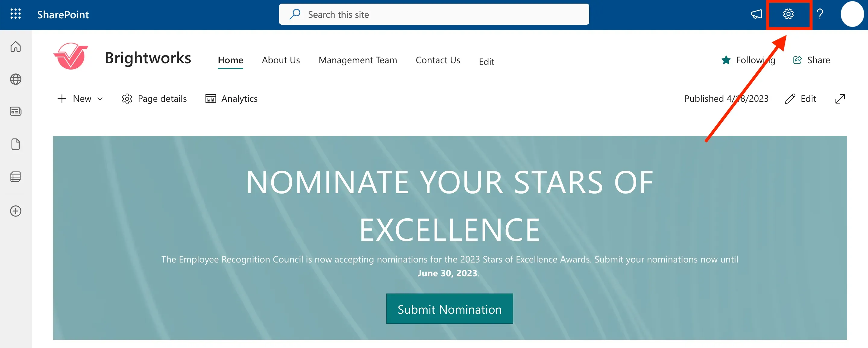Open Page details

point(154,99)
